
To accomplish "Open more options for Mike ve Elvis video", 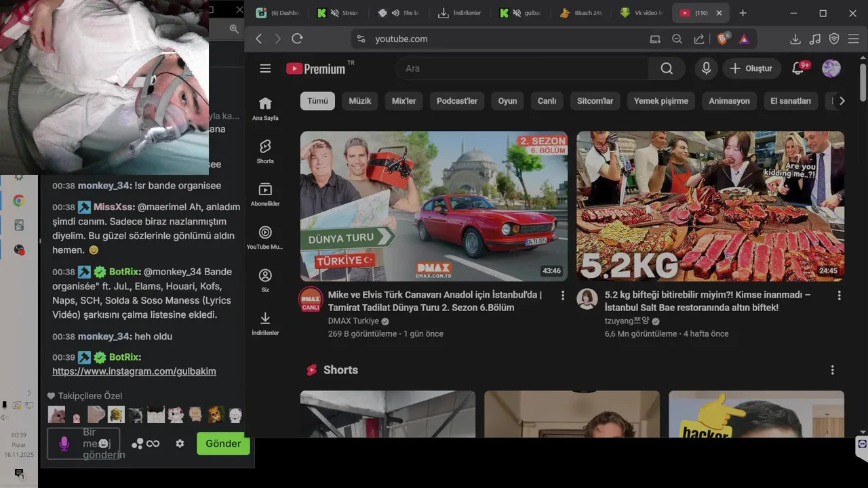I will click(x=562, y=296).
